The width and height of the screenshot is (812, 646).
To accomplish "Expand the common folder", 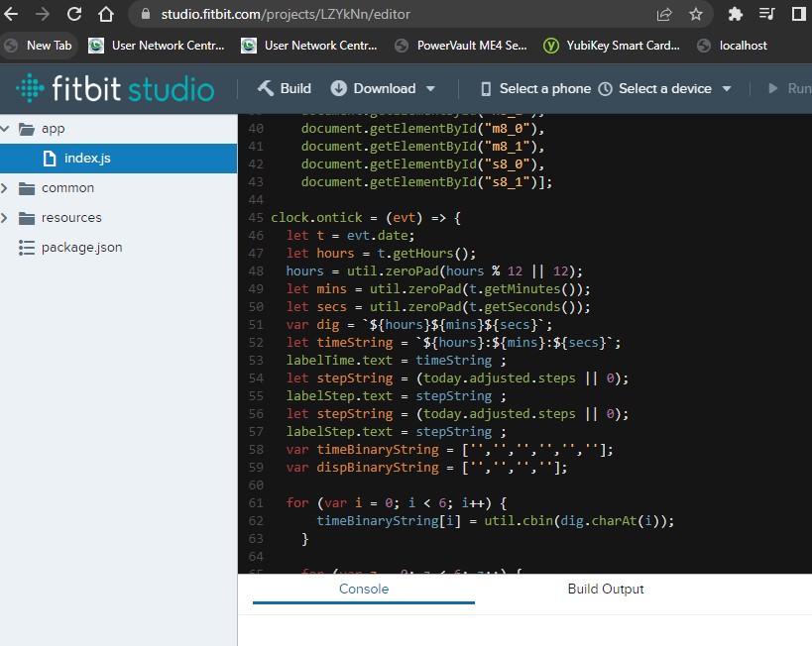I will (x=5, y=188).
